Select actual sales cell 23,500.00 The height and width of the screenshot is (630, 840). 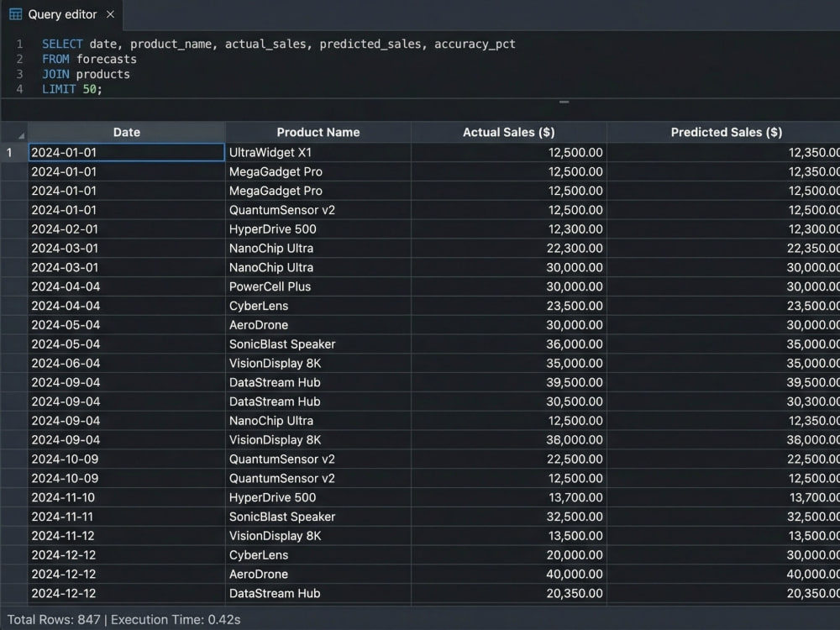pyautogui.click(x=509, y=306)
